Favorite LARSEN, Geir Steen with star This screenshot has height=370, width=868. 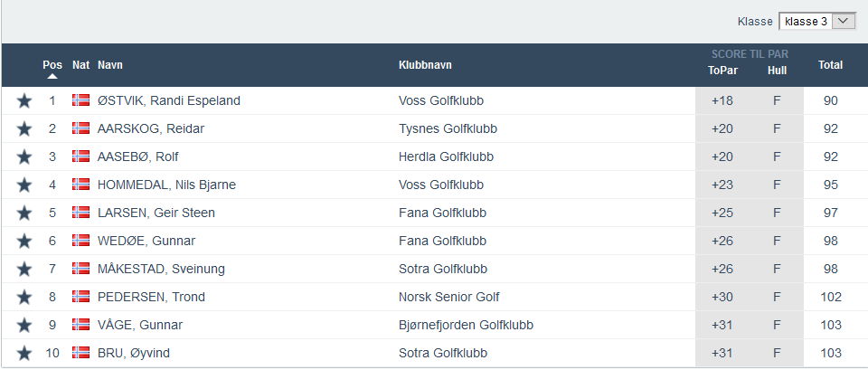point(24,213)
